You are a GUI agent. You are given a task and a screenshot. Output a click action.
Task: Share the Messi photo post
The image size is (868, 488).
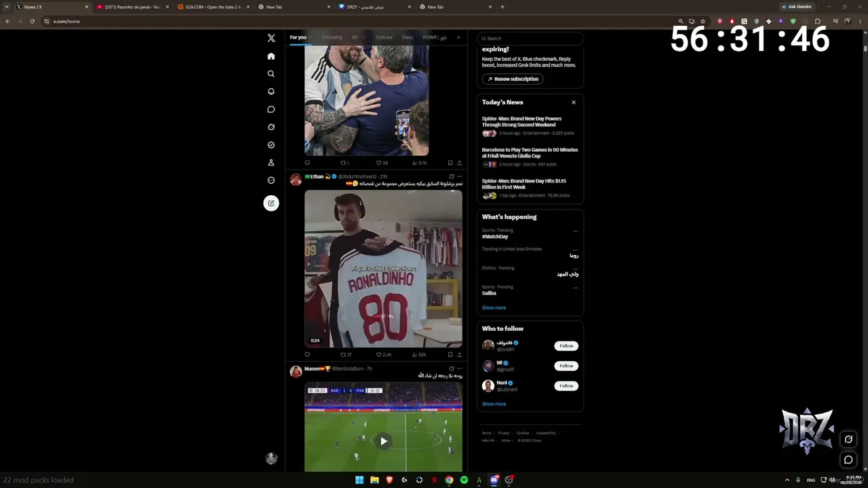459,163
